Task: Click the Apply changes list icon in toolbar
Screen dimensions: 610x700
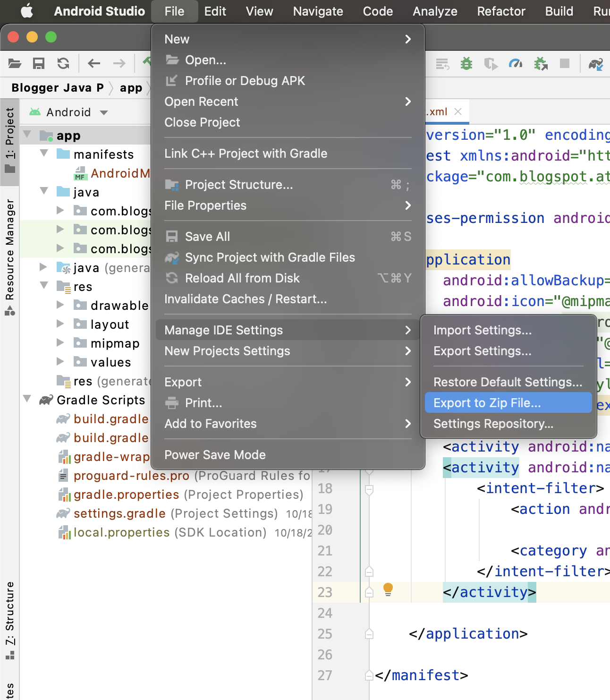Action: [442, 64]
